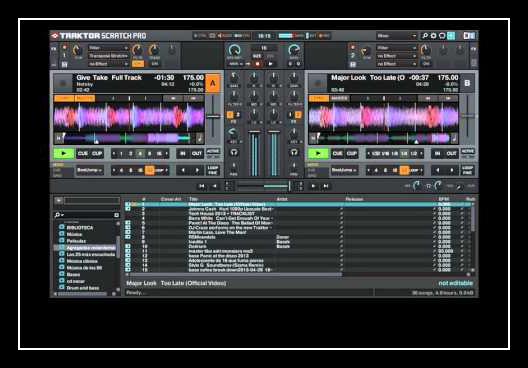Click beatjump backward arrow on deck B
The height and width of the screenshot is (368, 528).
(437, 170)
